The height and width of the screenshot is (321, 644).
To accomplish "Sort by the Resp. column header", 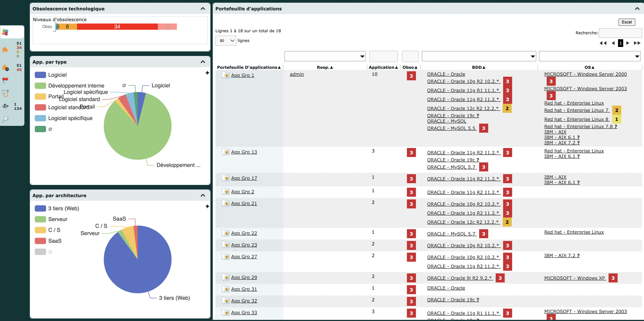I will (x=325, y=67).
